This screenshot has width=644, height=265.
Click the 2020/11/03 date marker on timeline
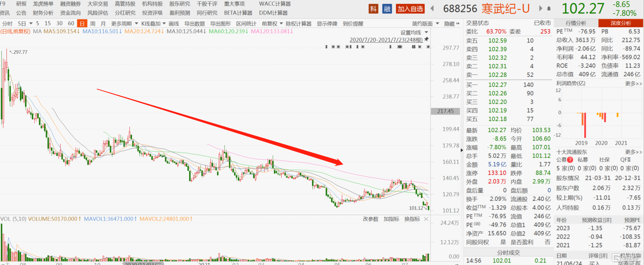point(143,264)
